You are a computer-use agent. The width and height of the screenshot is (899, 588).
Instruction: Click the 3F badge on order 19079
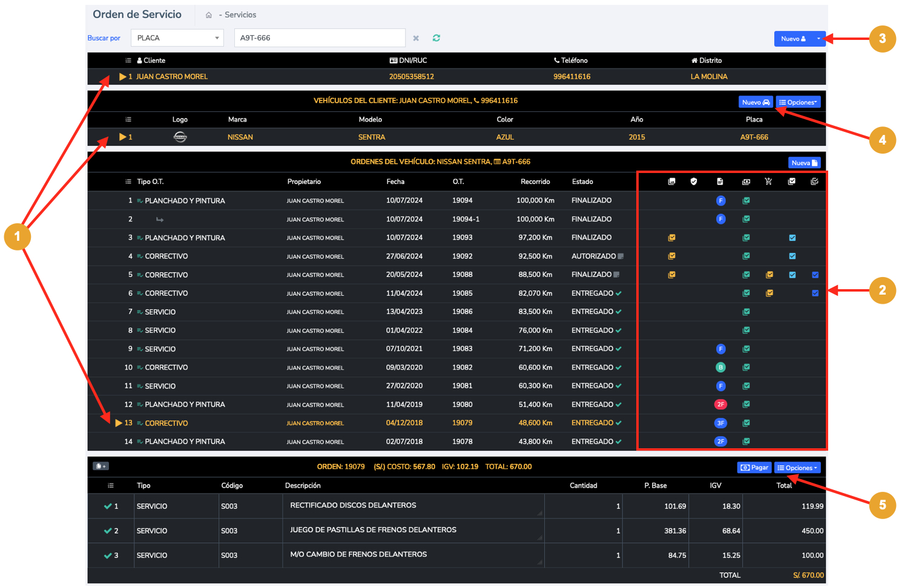tap(720, 423)
